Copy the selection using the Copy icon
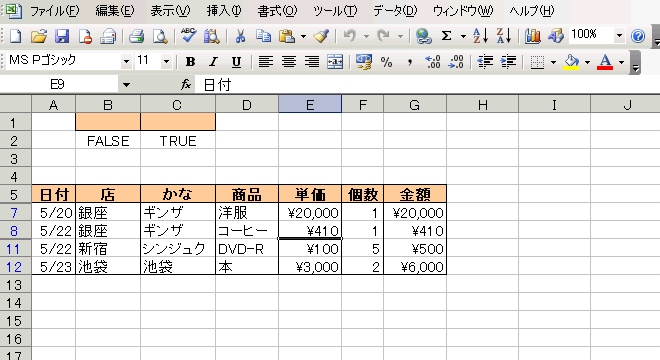 [263, 36]
